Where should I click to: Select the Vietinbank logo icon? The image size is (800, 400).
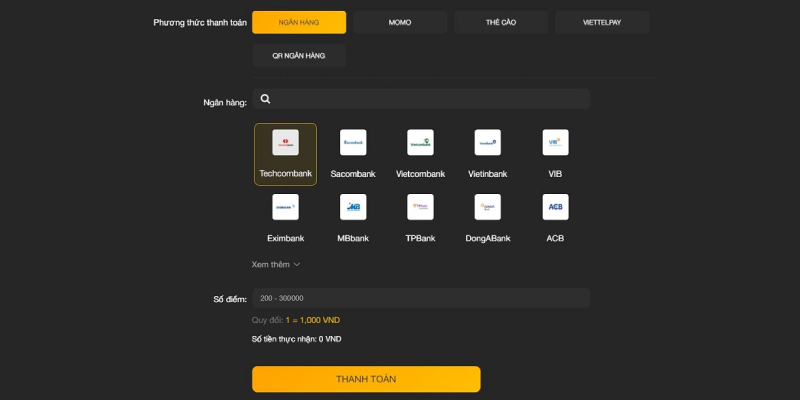coord(488,142)
